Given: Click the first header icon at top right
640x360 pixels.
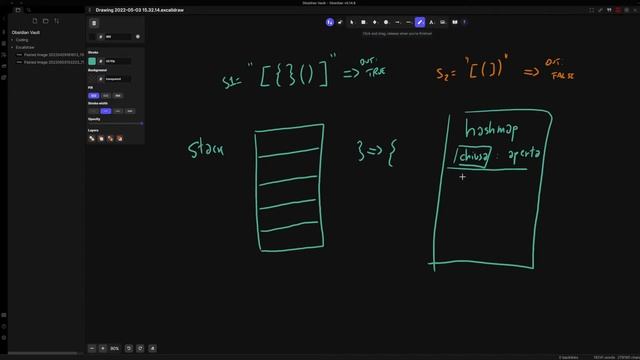Looking at the screenshot, I should 591,10.
